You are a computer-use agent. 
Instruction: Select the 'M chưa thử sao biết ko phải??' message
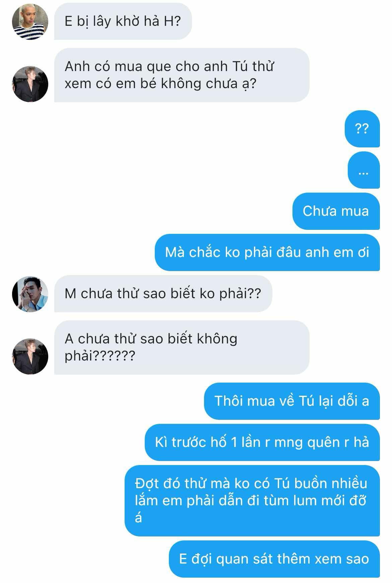(163, 294)
